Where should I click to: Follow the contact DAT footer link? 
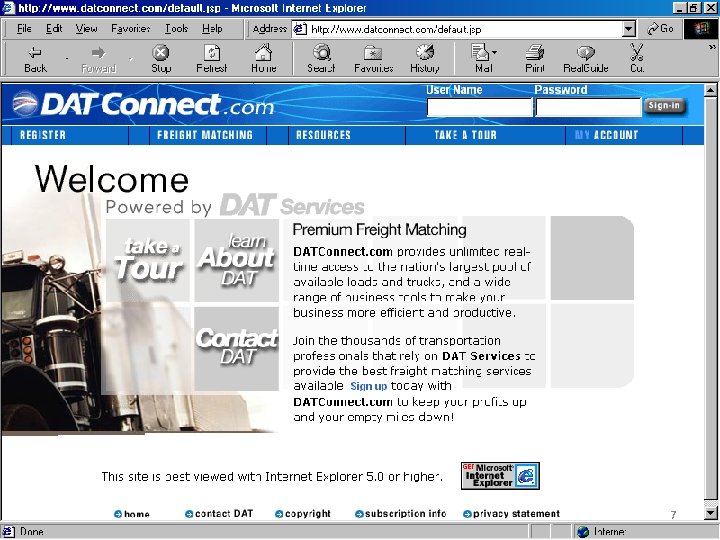click(219, 514)
